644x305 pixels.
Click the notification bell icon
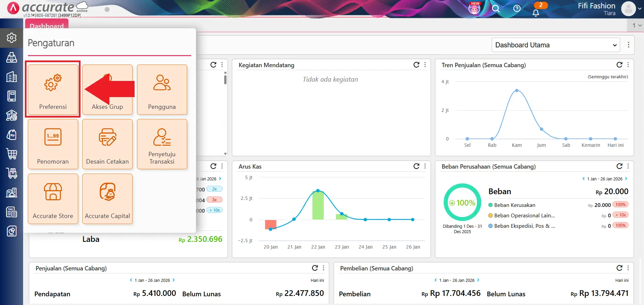click(536, 13)
